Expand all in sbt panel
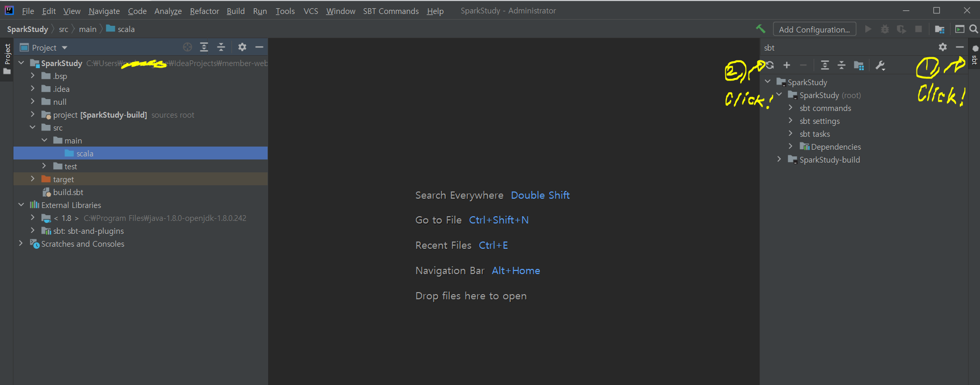Viewport: 980px width, 385px height. click(x=825, y=65)
